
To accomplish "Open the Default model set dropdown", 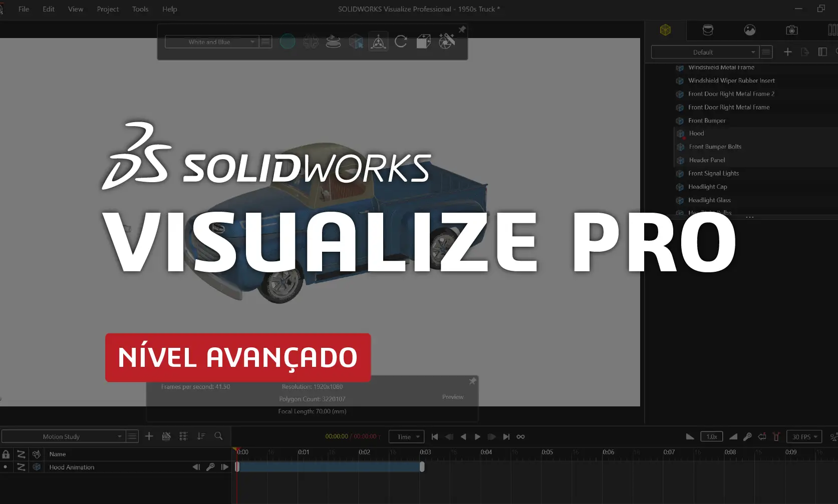I will [705, 52].
